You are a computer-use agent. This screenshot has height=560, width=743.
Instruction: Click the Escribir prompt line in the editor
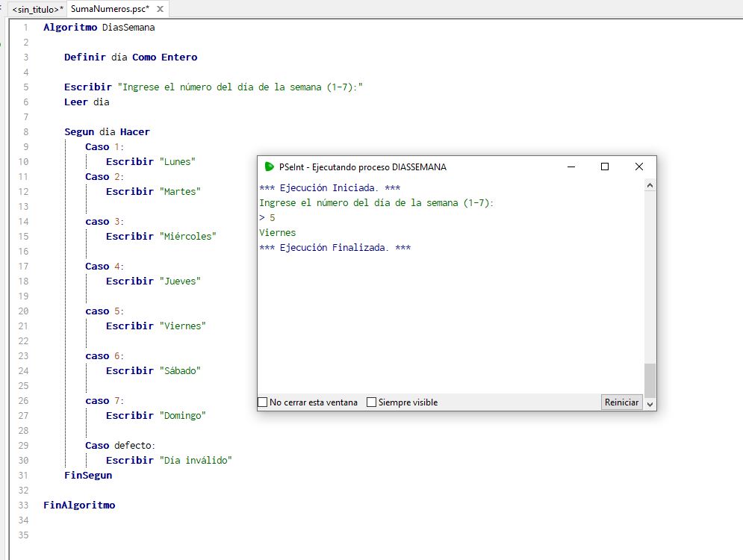pos(214,87)
